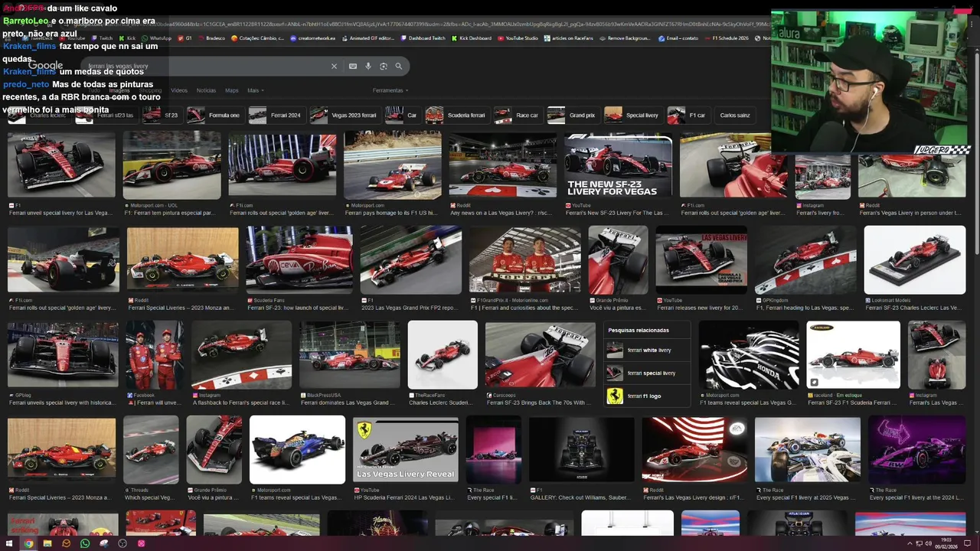980x551 pixels.
Task: Open the Windows Start menu
Action: pyautogui.click(x=10, y=543)
